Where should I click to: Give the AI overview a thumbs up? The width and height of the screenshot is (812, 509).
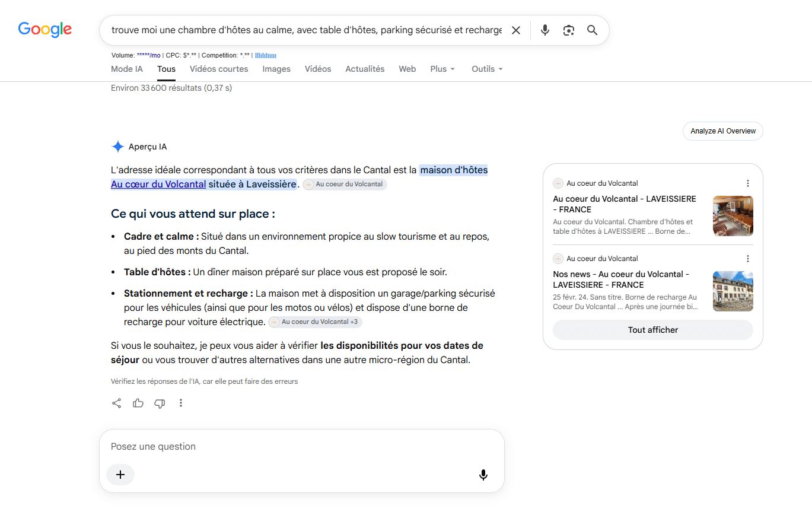[138, 403]
